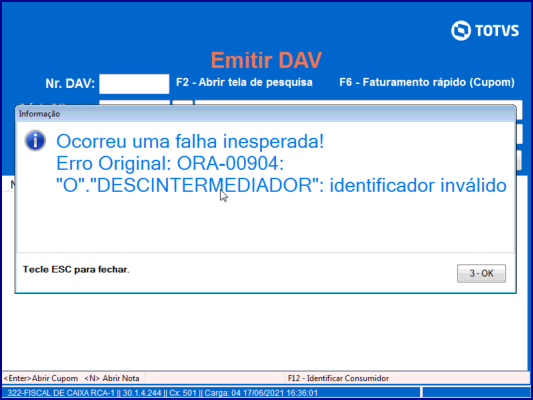
Task: Click the Nr. DAV label
Action: [70, 83]
